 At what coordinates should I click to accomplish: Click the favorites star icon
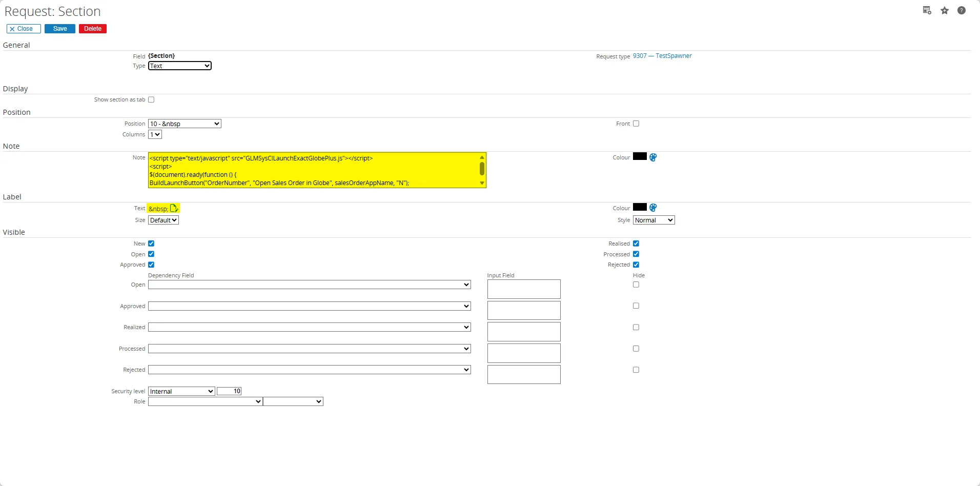[945, 11]
